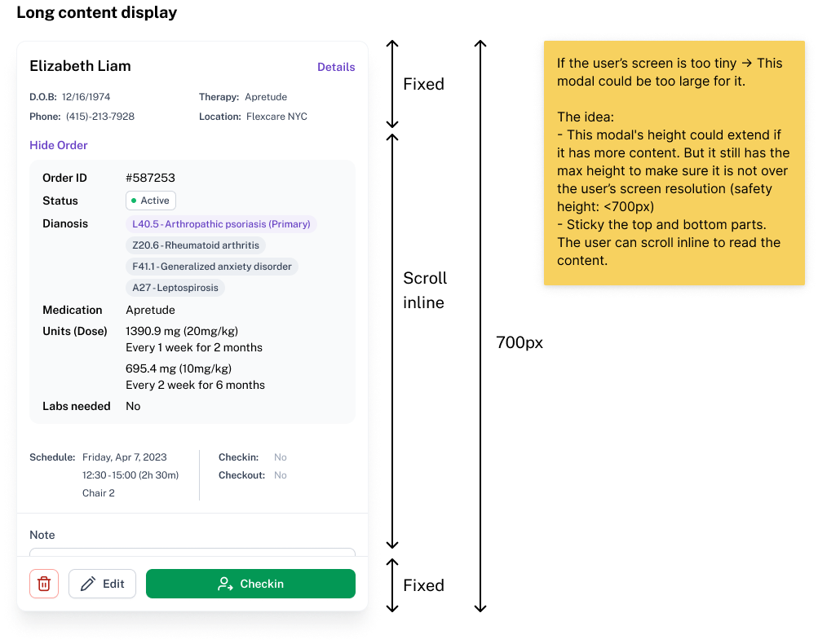The image size is (818, 644).
Task: Click the yellow sticky note annotation
Action: click(x=674, y=161)
